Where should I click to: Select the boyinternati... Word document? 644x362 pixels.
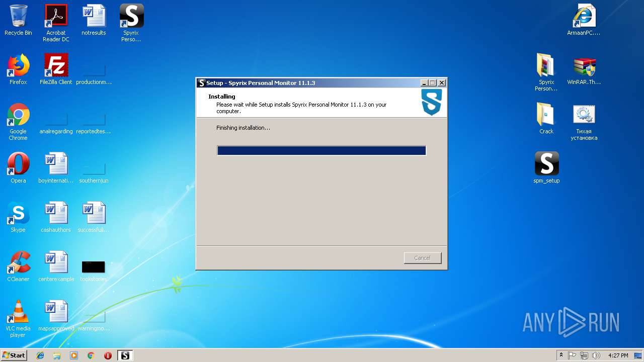pos(56,168)
